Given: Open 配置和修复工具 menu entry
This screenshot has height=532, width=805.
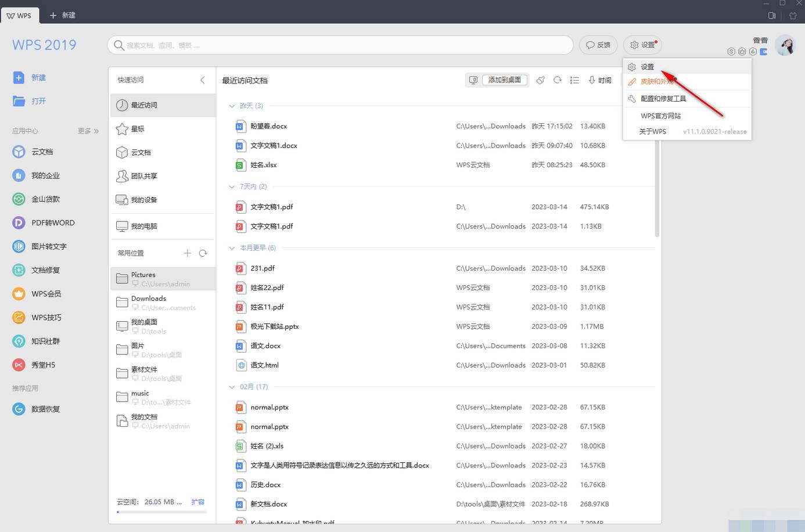Looking at the screenshot, I should (687, 99).
